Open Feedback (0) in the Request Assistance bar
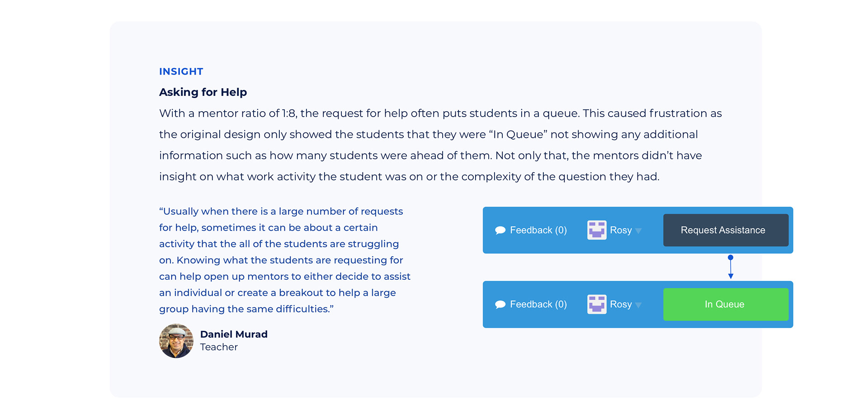Viewport: 868px width, 419px height. pyautogui.click(x=538, y=230)
